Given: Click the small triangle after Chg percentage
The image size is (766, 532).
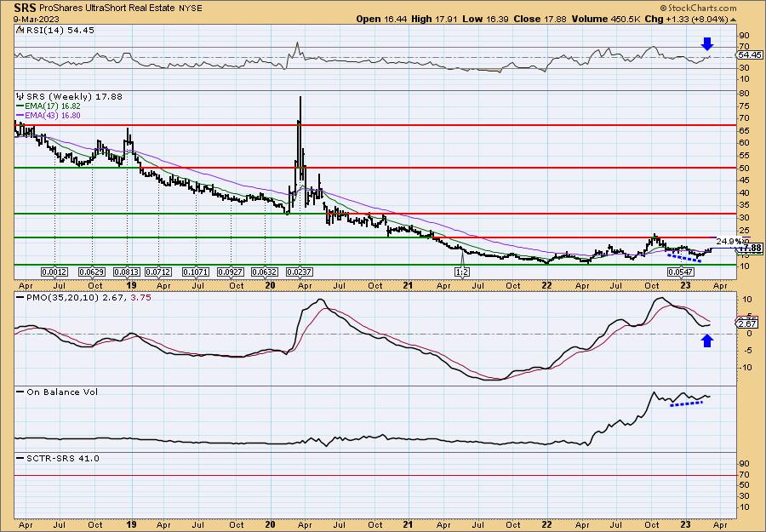Looking at the screenshot, I should (733, 20).
